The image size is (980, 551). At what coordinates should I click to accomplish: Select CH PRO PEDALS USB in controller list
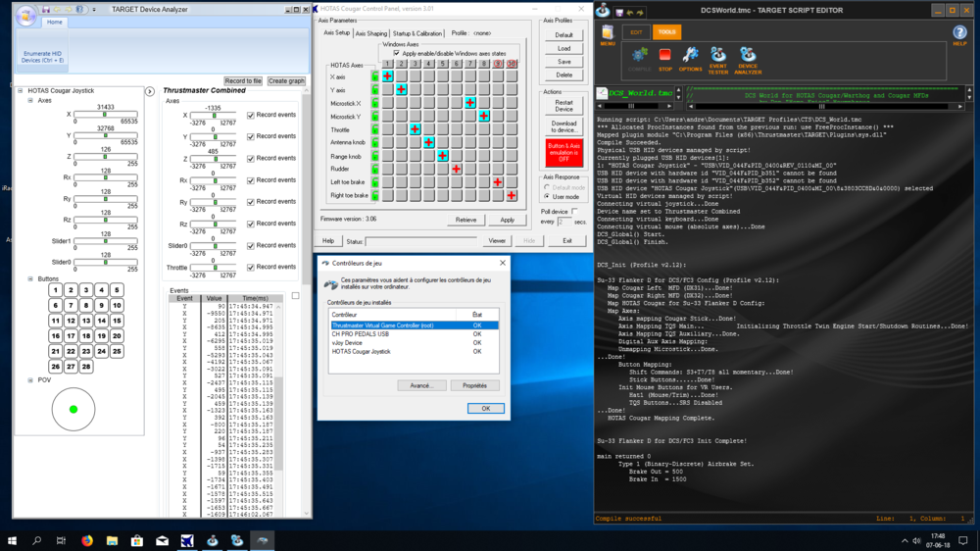[361, 334]
